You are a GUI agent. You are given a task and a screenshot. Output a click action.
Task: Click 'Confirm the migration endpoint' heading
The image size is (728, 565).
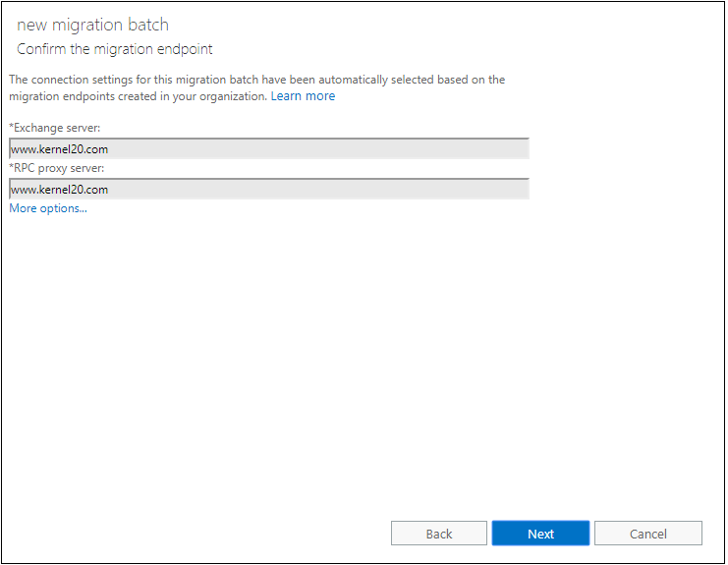tap(115, 49)
